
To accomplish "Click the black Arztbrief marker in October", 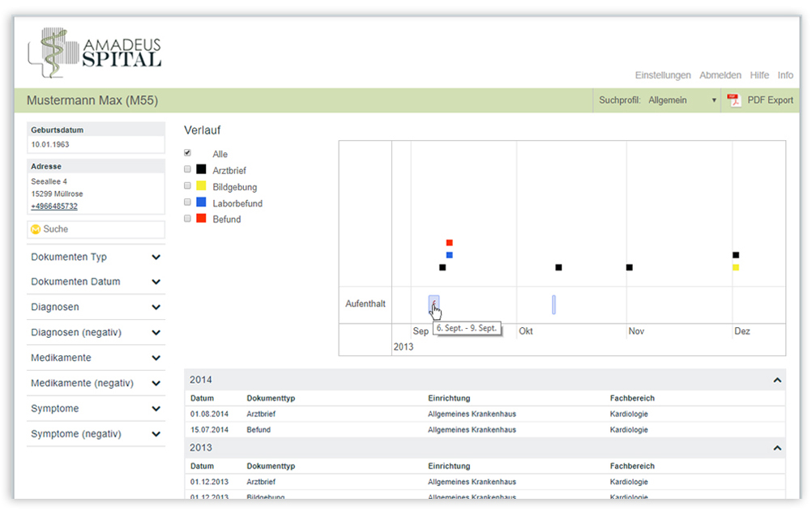I will click(558, 267).
